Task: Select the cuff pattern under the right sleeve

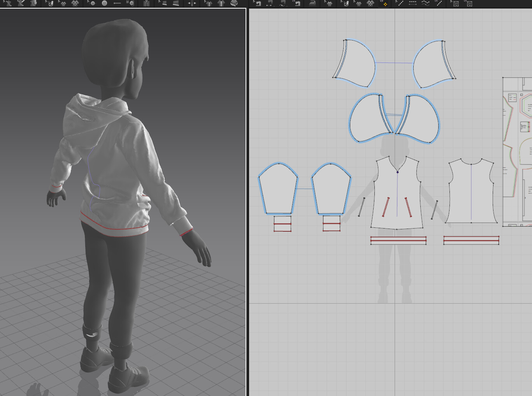Action: [332, 224]
